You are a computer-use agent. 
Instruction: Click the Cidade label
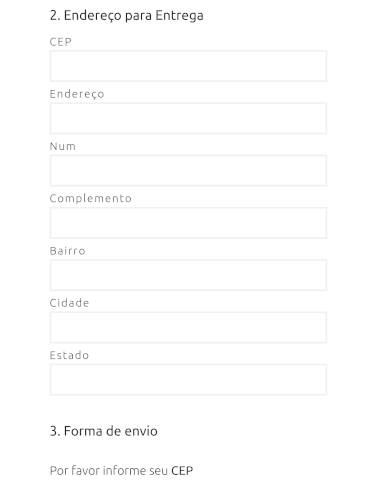click(x=69, y=303)
